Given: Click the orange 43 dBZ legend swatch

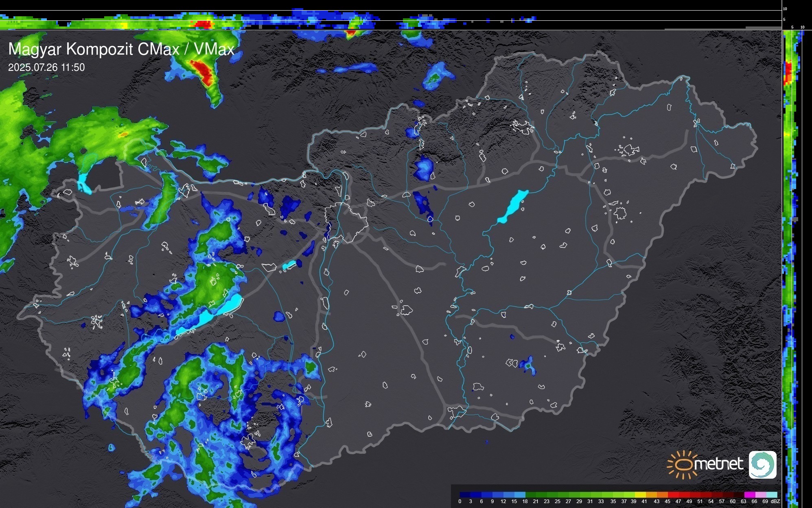Looking at the screenshot, I should [x=662, y=495].
